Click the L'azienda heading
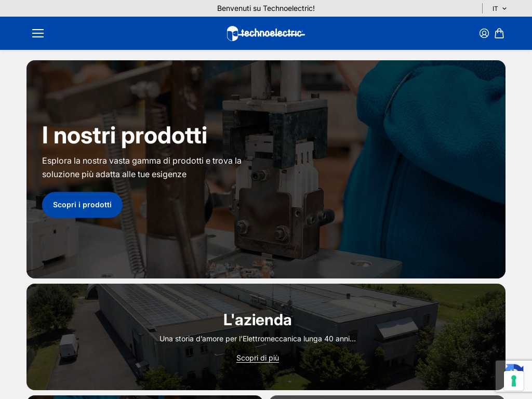 pyautogui.click(x=258, y=320)
